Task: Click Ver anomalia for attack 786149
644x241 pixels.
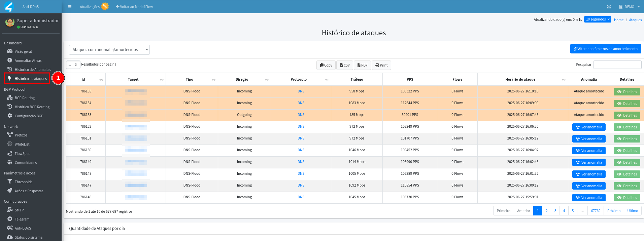Action: [x=589, y=162]
